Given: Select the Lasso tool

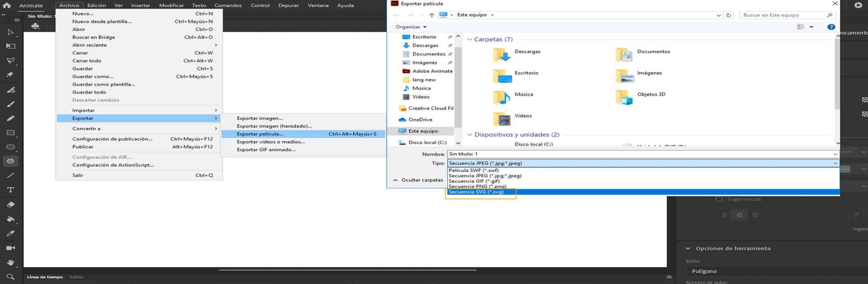Looking at the screenshot, I should (10, 61).
